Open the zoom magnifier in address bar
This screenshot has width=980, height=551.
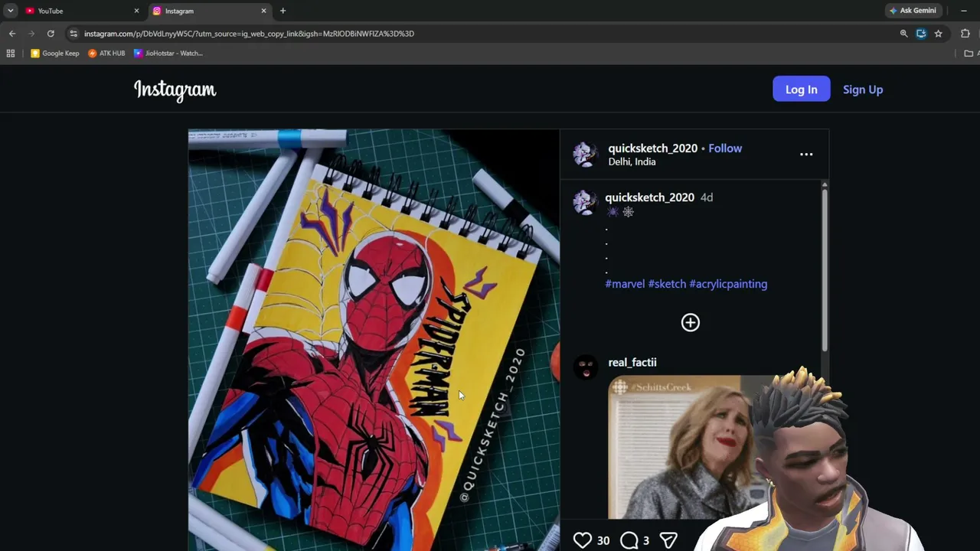[903, 34]
